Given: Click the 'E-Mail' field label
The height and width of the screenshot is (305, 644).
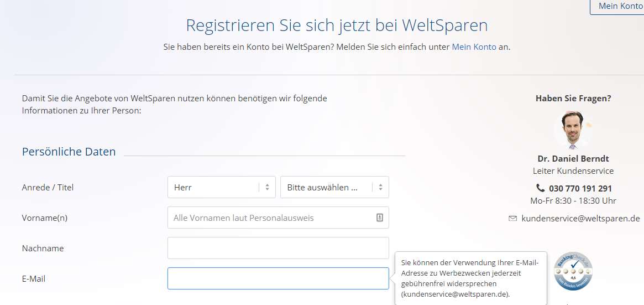Looking at the screenshot, I should (34, 278).
